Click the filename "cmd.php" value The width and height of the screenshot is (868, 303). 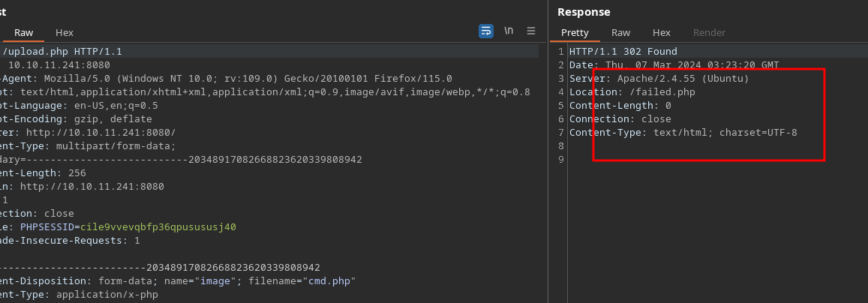330,281
